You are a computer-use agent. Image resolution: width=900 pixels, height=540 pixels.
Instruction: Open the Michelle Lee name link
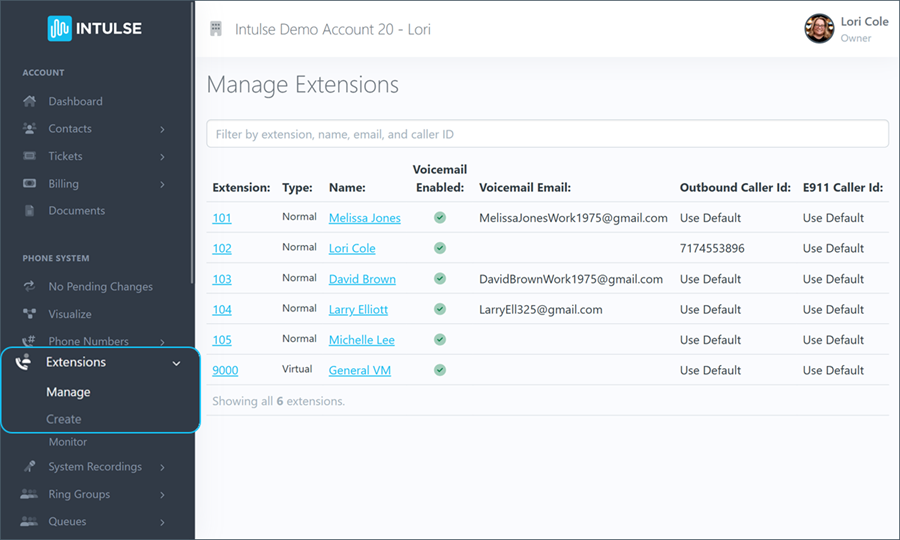tap(361, 340)
